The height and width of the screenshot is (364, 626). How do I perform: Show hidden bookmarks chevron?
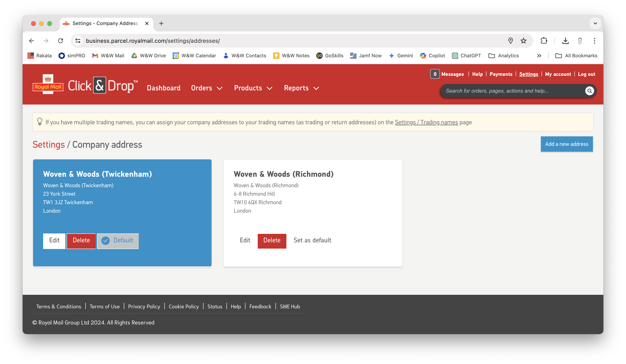point(539,56)
